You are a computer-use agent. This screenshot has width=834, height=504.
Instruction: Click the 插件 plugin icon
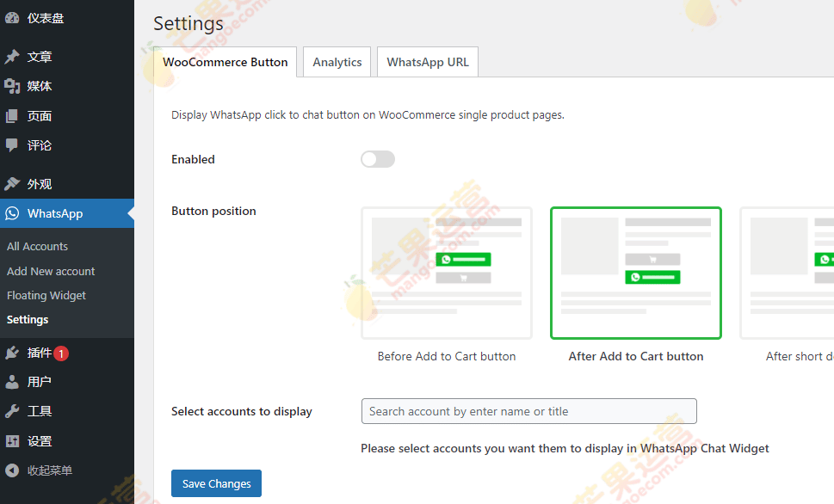click(12, 353)
